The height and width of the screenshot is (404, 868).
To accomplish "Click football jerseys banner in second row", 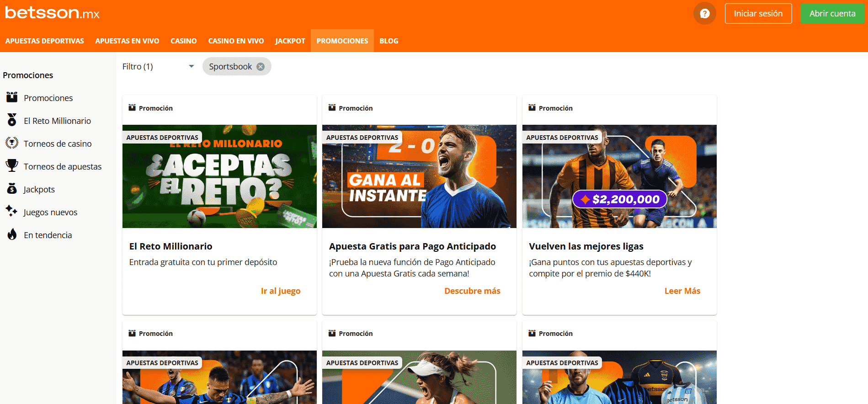I will (619, 377).
